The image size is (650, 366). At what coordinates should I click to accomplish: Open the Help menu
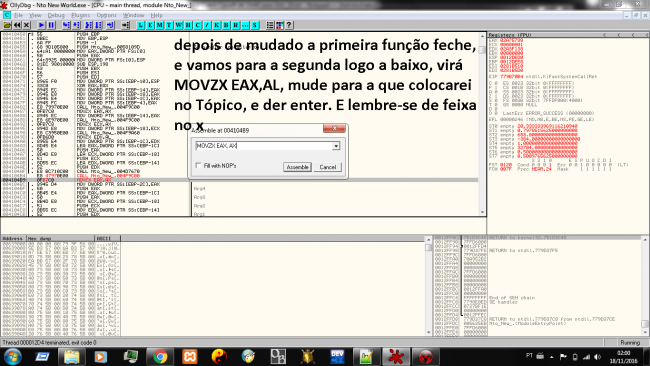click(156, 15)
